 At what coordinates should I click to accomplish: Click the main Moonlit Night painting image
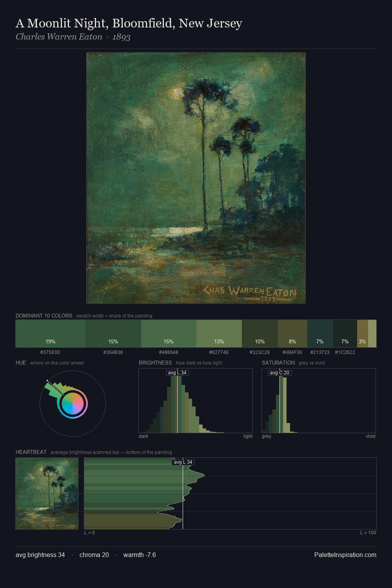(196, 178)
